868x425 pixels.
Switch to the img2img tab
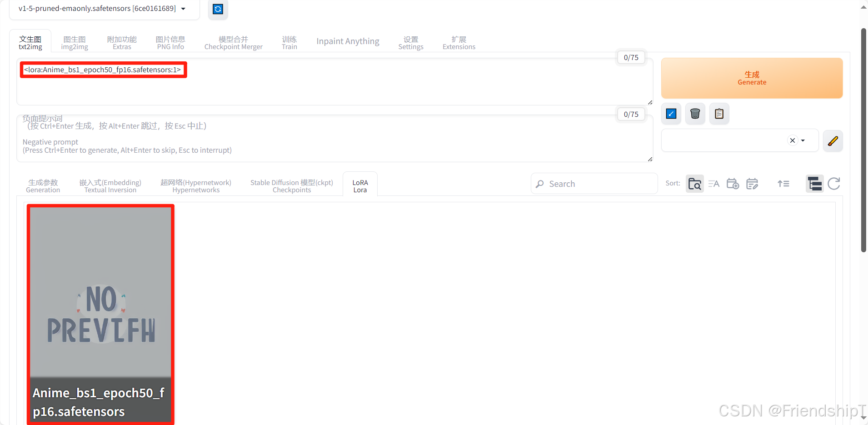[75, 42]
